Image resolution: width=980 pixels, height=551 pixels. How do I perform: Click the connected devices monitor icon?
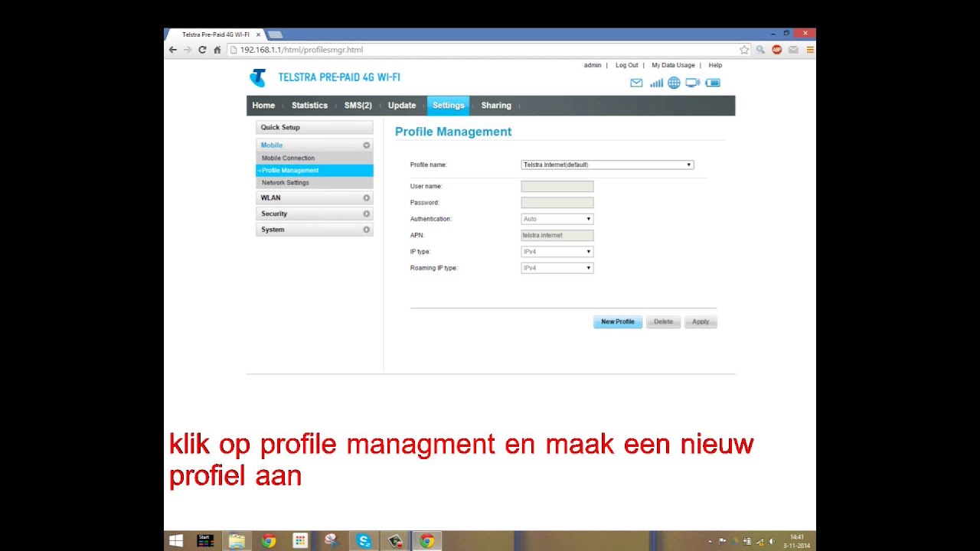pos(692,83)
